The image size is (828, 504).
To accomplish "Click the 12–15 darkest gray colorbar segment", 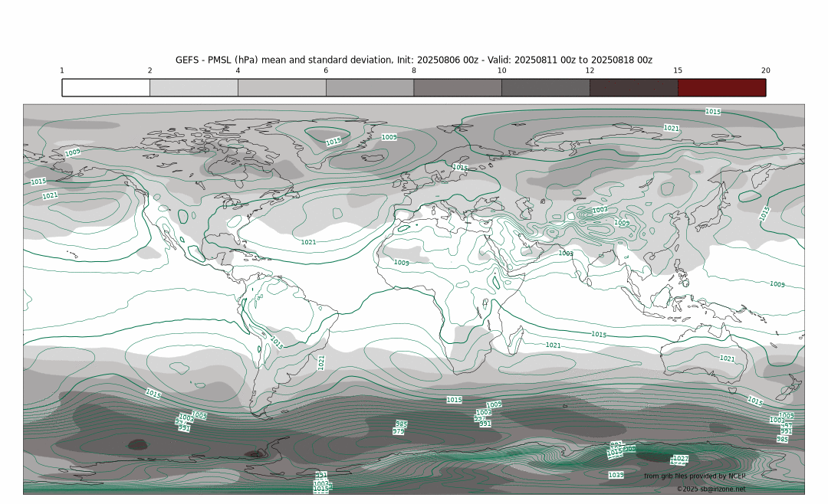I will [x=633, y=87].
